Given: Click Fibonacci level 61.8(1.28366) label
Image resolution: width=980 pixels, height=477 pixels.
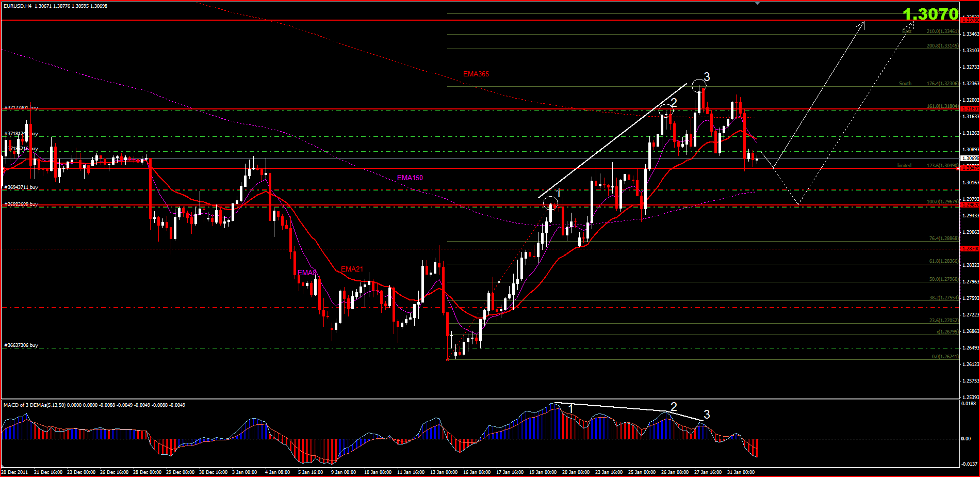Looking at the screenshot, I should point(944,261).
